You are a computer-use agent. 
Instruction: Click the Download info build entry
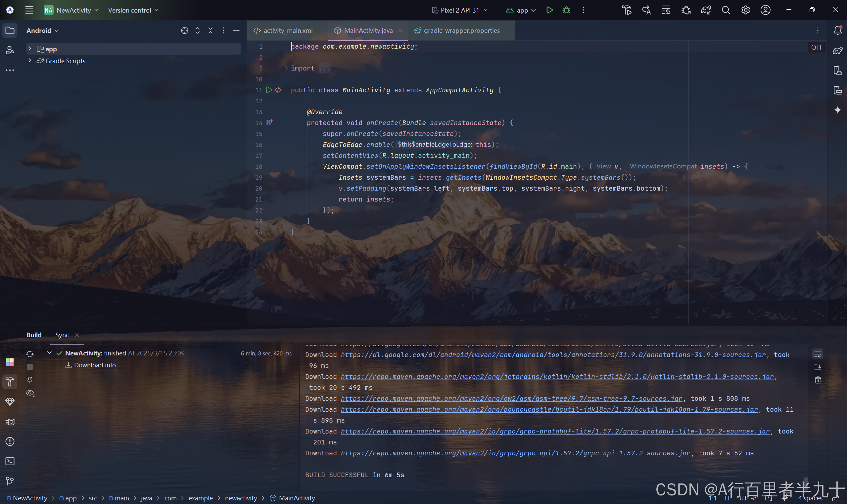tap(94, 365)
